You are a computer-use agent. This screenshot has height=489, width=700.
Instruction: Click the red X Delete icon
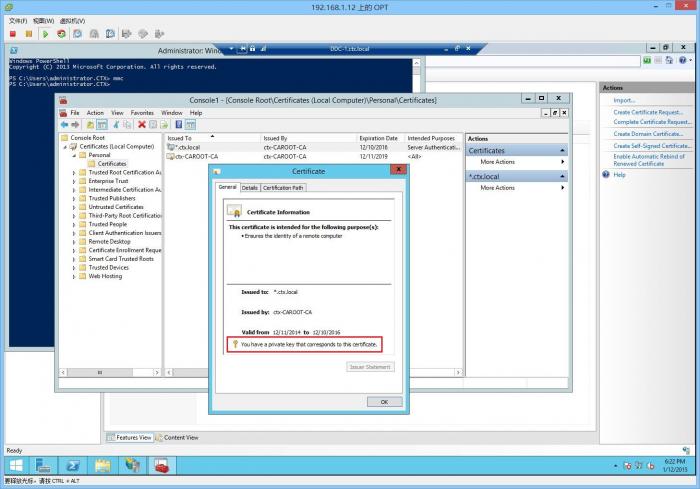pos(142,125)
